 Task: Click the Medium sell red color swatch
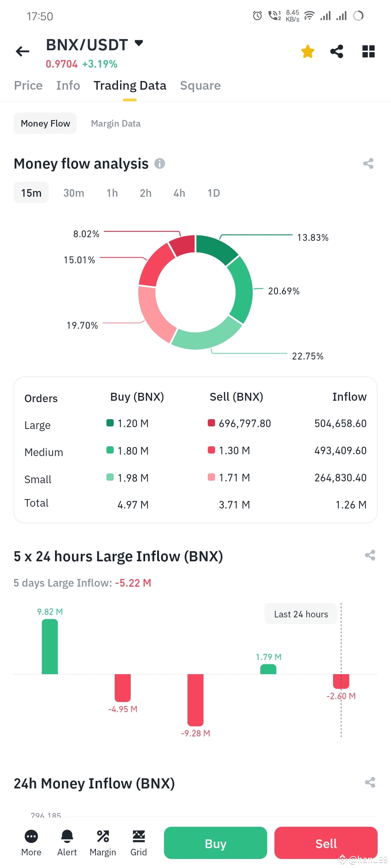pos(211,450)
